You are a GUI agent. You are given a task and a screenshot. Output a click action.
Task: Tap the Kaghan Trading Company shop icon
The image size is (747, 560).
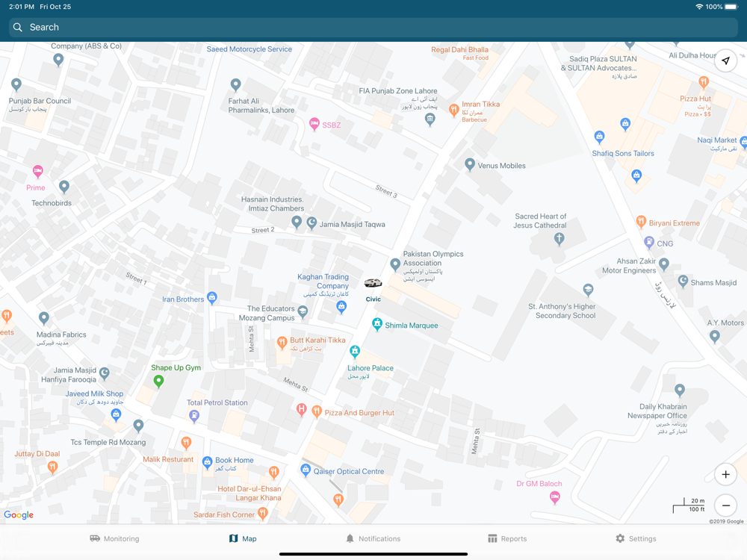pyautogui.click(x=341, y=308)
